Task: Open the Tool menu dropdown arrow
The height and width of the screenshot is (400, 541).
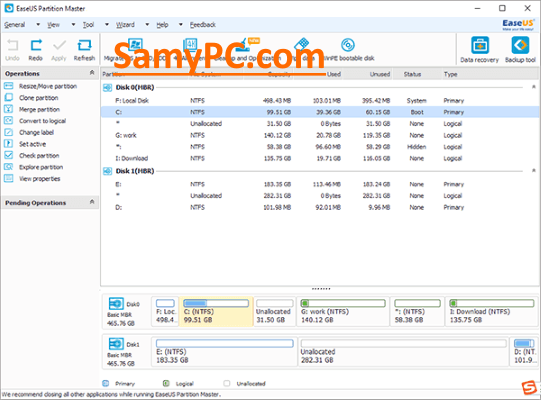Action: click(107, 25)
